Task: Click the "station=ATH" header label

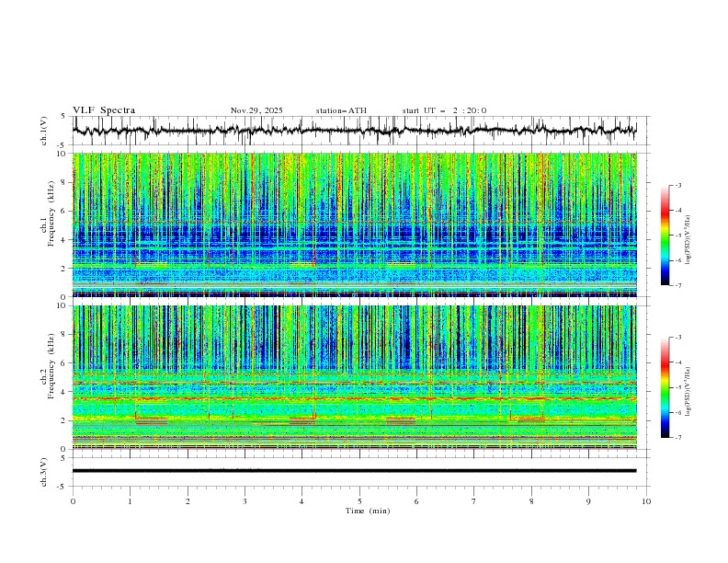Action: point(341,110)
